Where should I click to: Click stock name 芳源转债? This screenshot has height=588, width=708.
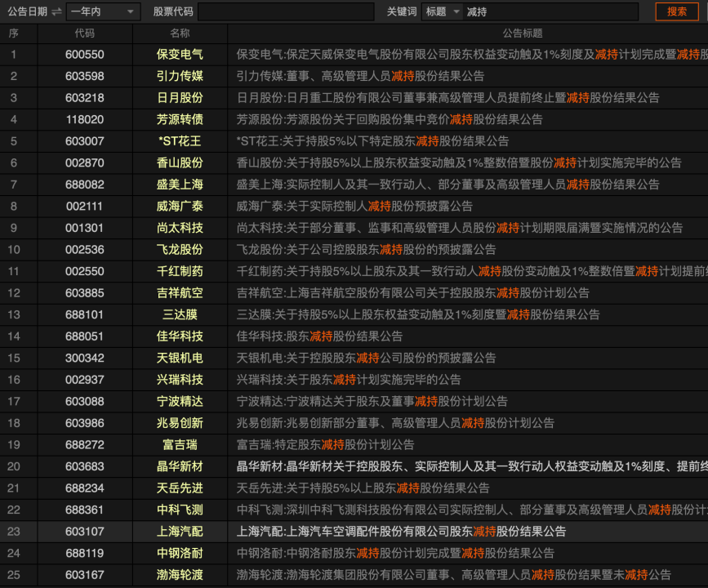pos(180,120)
